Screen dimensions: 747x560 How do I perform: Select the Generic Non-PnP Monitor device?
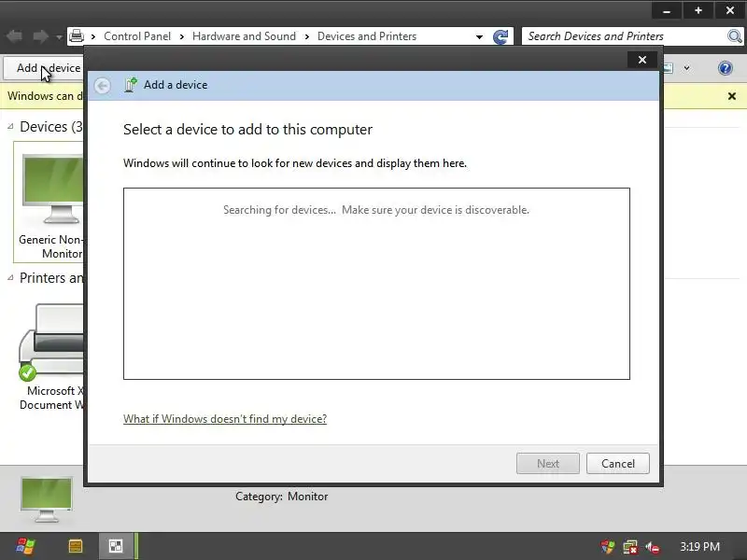49,203
